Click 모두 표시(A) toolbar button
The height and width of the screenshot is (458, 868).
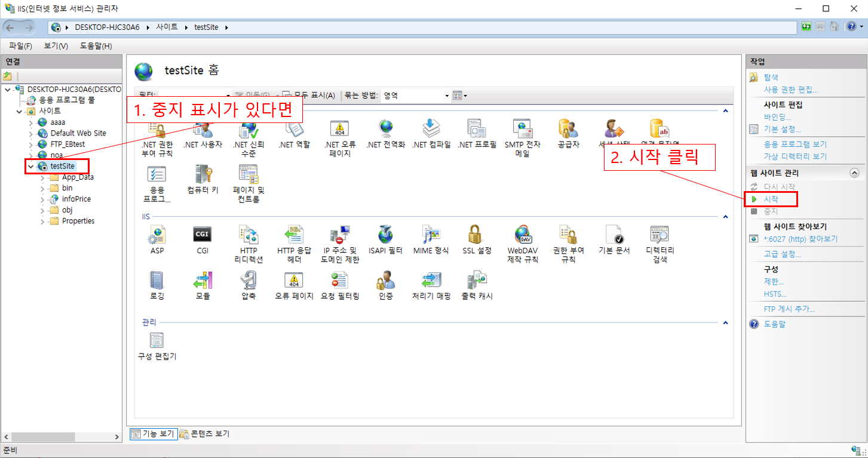click(x=308, y=95)
